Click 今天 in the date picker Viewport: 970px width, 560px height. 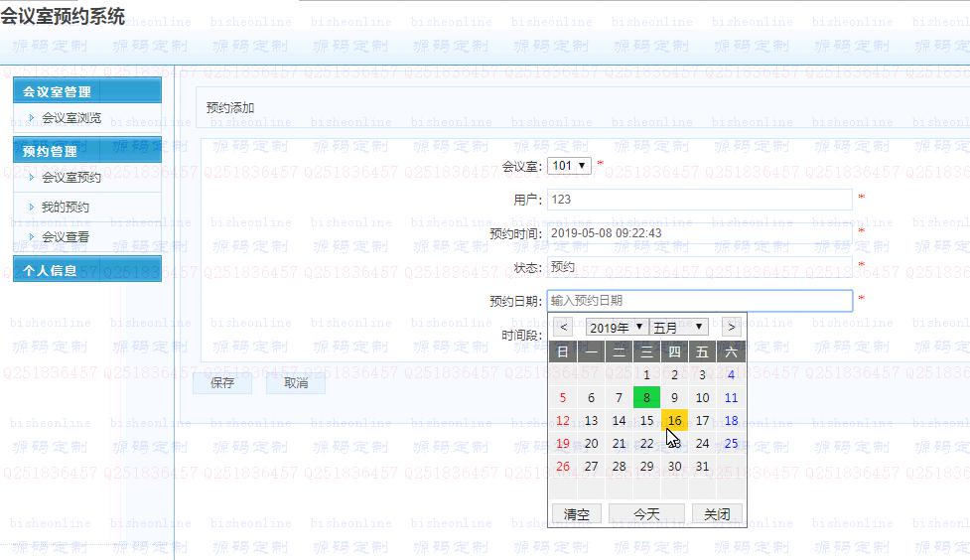click(646, 514)
